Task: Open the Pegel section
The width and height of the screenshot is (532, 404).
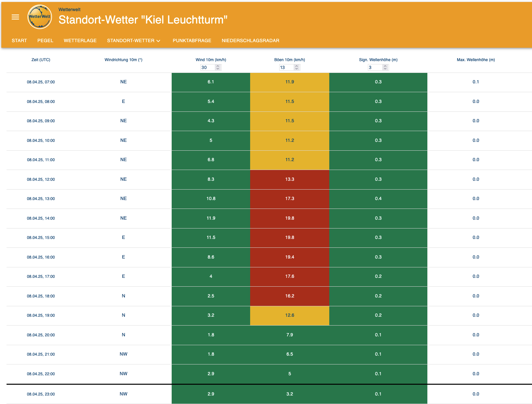Action: [x=45, y=41]
